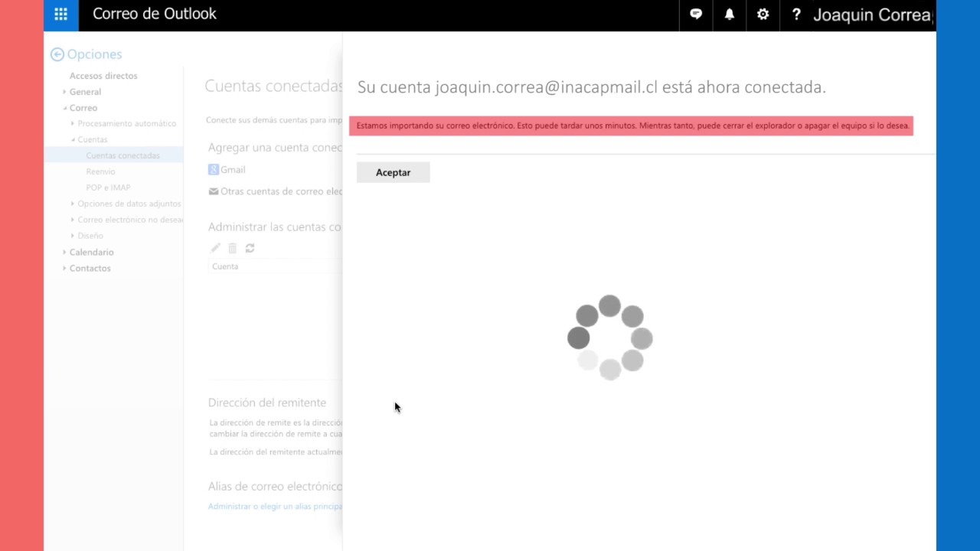The width and height of the screenshot is (980, 551).
Task: Click the refresh accounts icon
Action: point(250,248)
